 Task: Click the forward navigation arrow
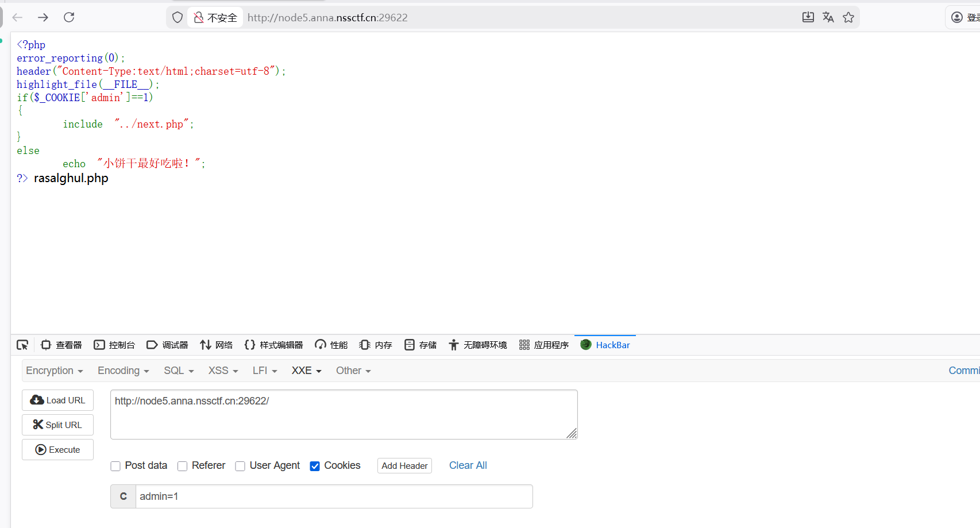click(43, 17)
